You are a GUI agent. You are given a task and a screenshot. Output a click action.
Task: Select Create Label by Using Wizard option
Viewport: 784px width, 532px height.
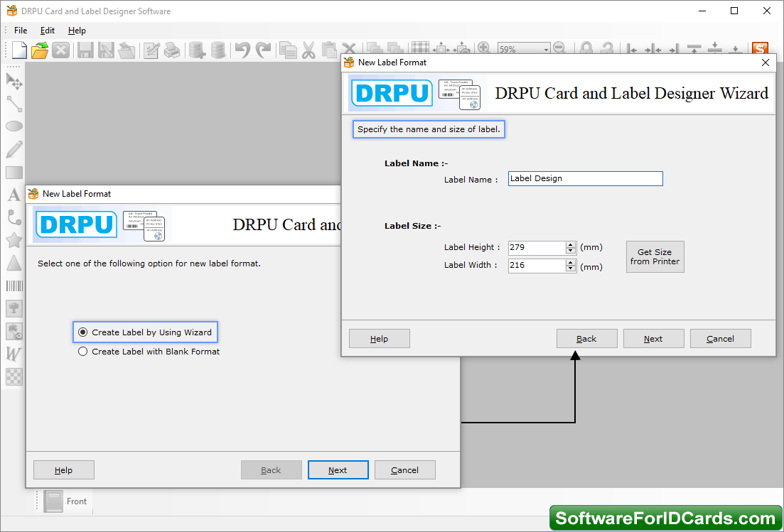click(146, 332)
